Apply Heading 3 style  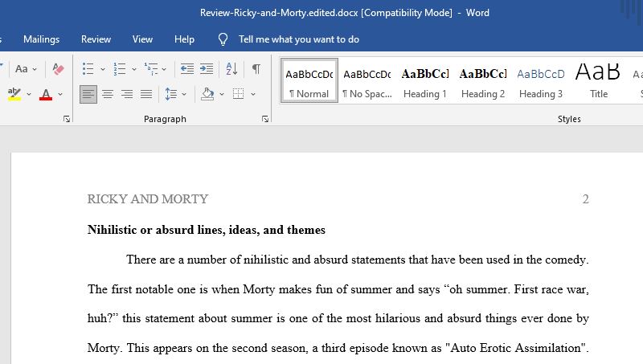[540, 80]
